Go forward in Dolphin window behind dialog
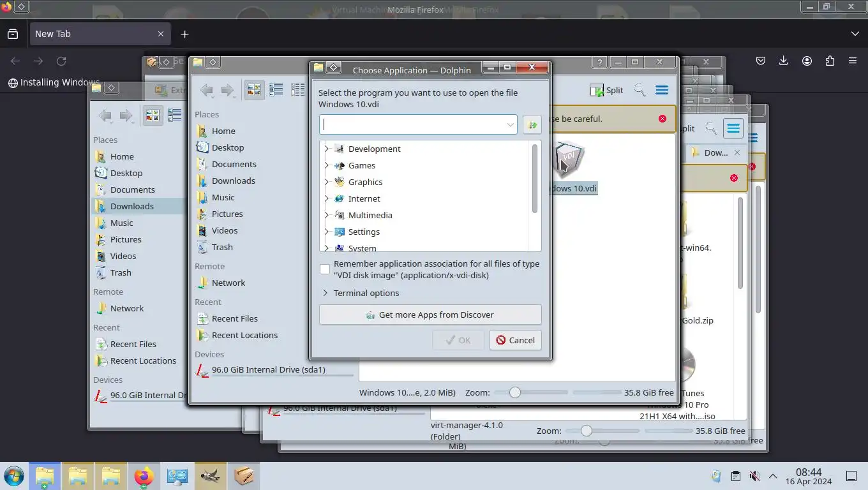 click(227, 90)
